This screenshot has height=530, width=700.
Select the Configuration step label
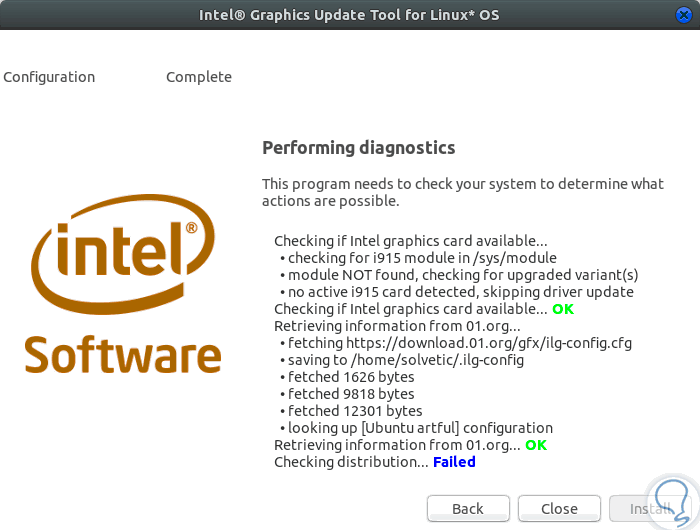tap(49, 77)
